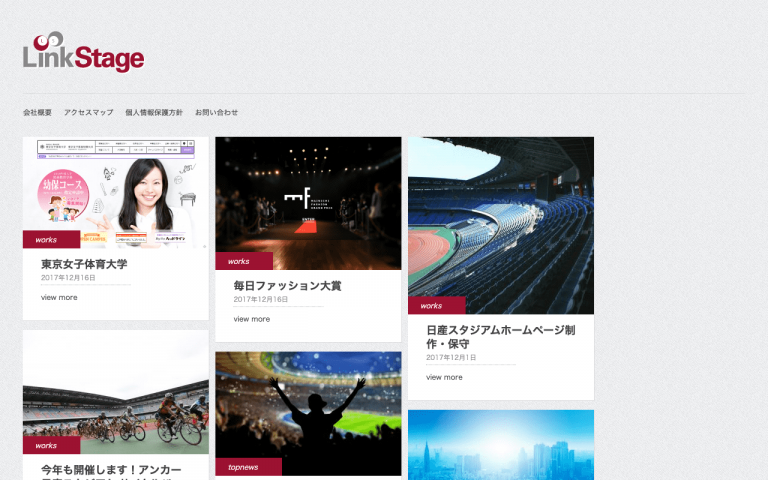Click the topnews tag on fan card

click(248, 467)
